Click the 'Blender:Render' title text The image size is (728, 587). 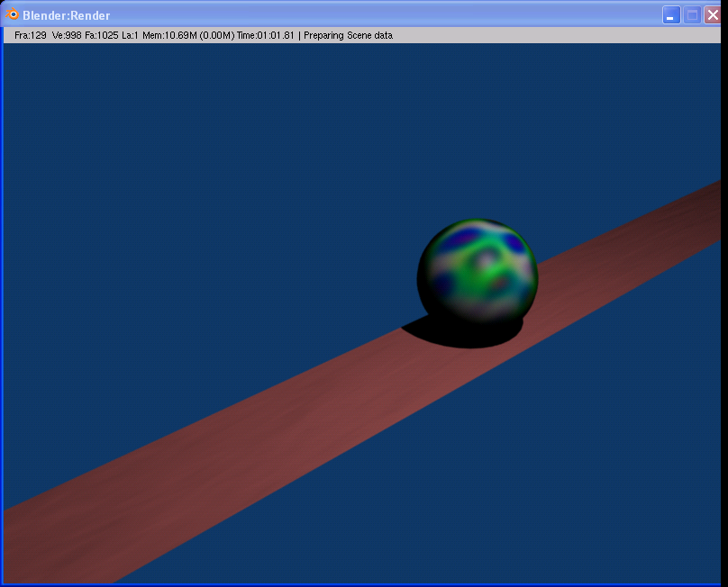click(67, 15)
